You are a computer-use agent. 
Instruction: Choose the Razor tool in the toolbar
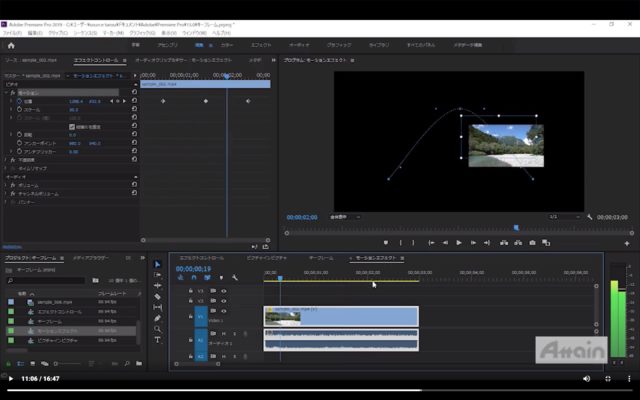click(157, 296)
